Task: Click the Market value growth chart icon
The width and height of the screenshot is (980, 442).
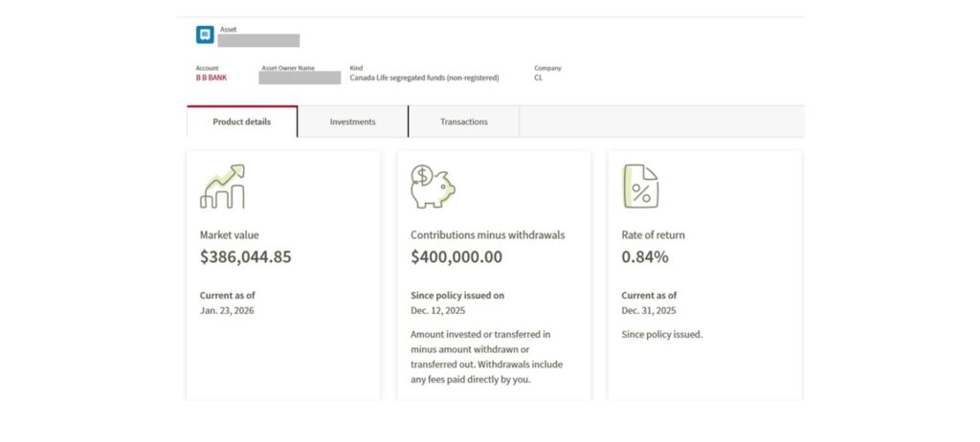Action: (222, 187)
